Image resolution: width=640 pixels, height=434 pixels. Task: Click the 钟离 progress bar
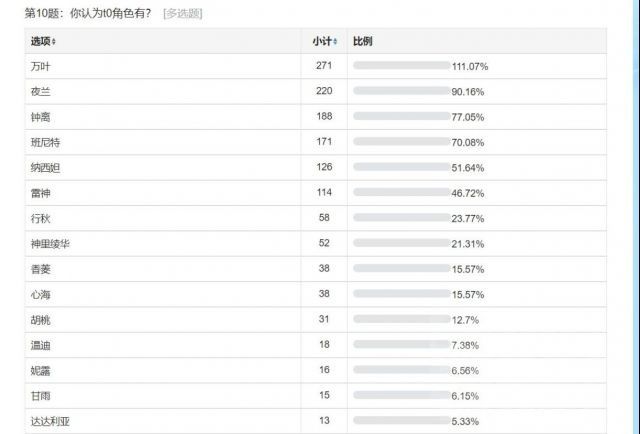click(x=401, y=117)
